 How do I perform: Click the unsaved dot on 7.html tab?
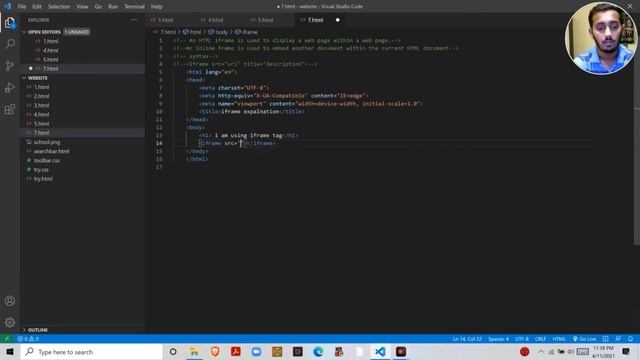pyautogui.click(x=338, y=20)
